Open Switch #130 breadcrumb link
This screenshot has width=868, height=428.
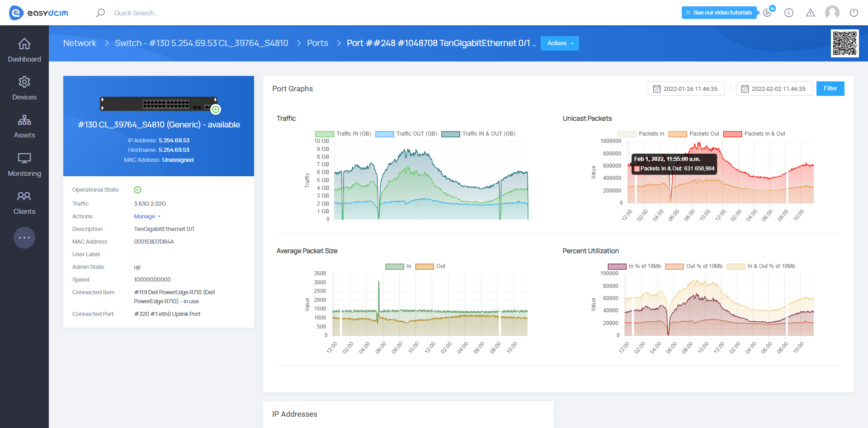tap(201, 43)
